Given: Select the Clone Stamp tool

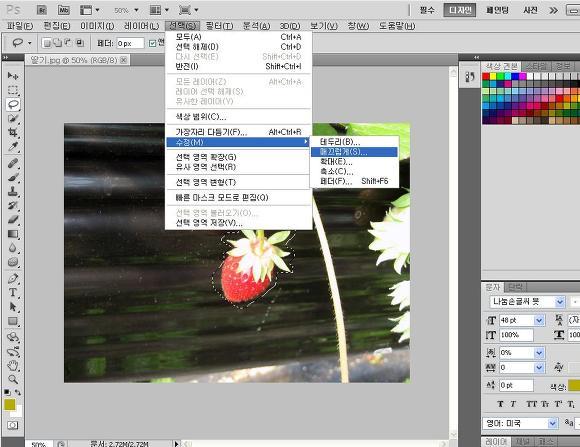Looking at the screenshot, I should (13, 191).
